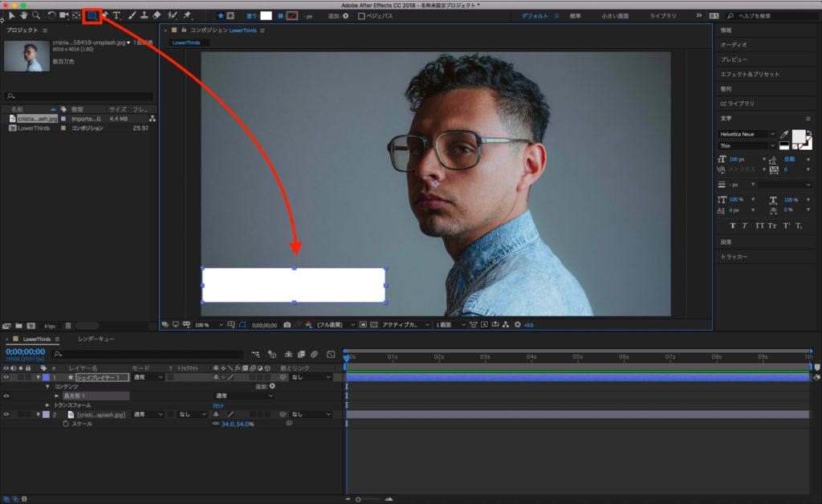Select the Eraser tool
This screenshot has height=504, width=822.
[157, 15]
